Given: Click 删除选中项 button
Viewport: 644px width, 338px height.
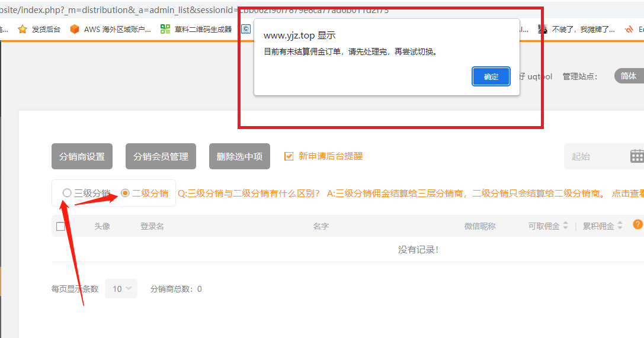Looking at the screenshot, I should point(239,157).
